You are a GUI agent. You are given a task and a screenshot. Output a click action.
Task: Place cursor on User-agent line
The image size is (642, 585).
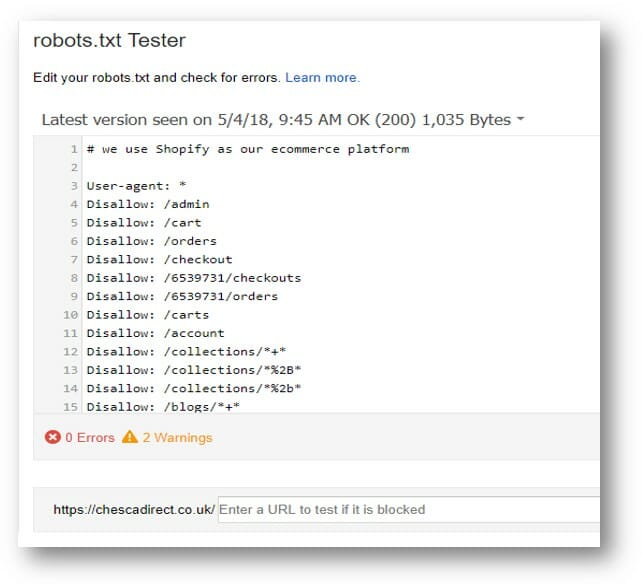(136, 186)
